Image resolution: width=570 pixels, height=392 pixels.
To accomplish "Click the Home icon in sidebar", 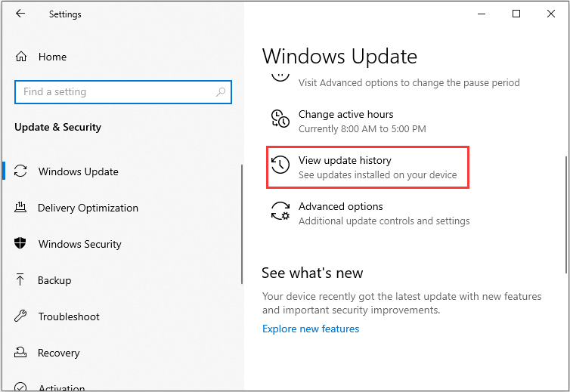I will (21, 57).
